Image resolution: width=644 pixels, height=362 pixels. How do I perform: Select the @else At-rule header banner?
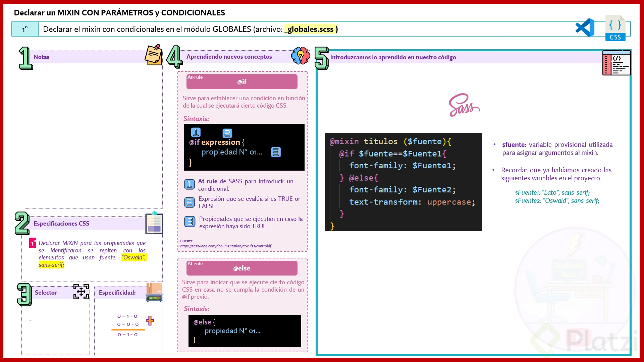point(241,268)
